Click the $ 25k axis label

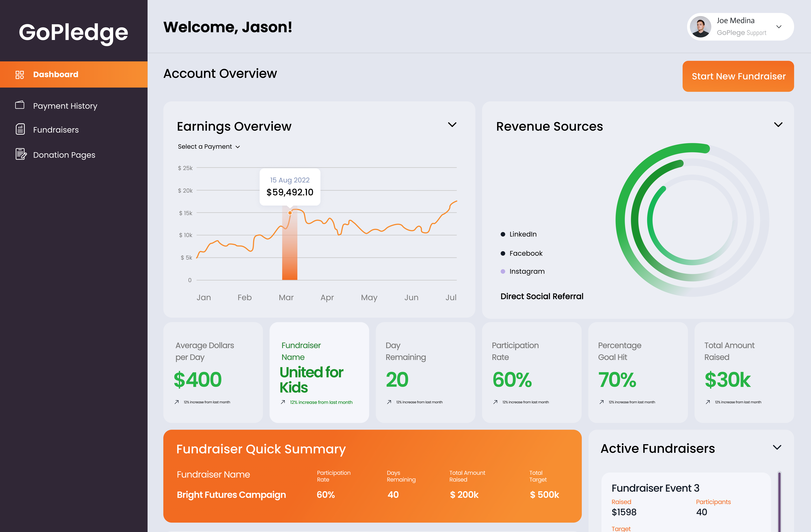point(185,168)
